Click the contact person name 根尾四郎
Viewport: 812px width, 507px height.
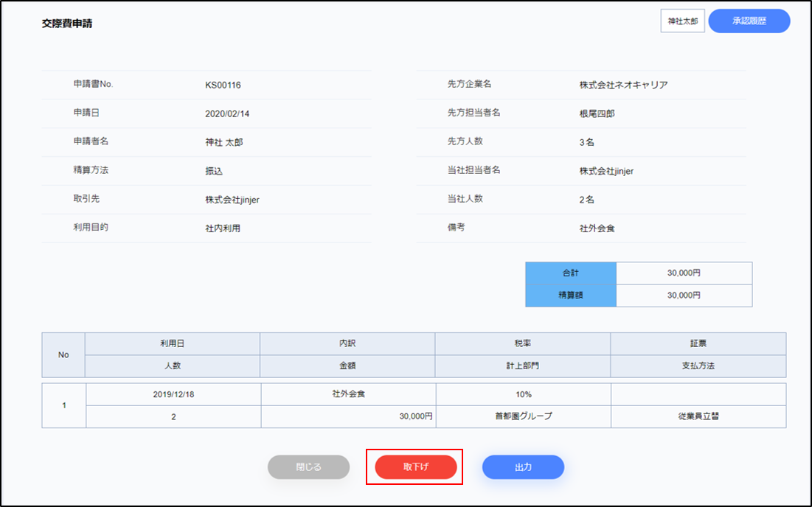point(597,114)
